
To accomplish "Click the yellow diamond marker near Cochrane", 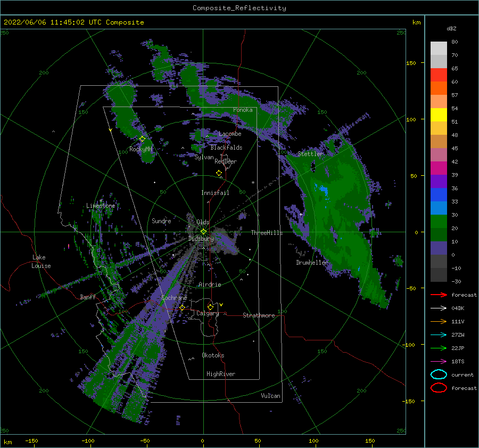I will [x=182, y=307].
